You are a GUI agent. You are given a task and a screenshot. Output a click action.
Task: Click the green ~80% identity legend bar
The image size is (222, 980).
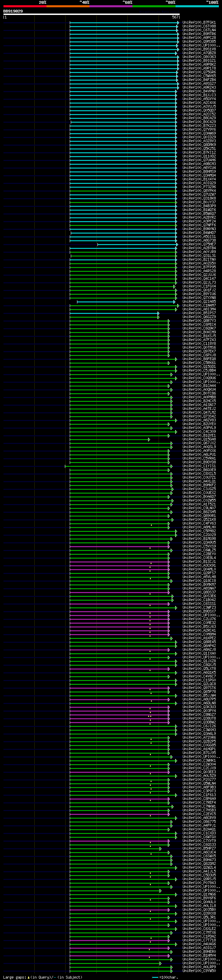154,6
